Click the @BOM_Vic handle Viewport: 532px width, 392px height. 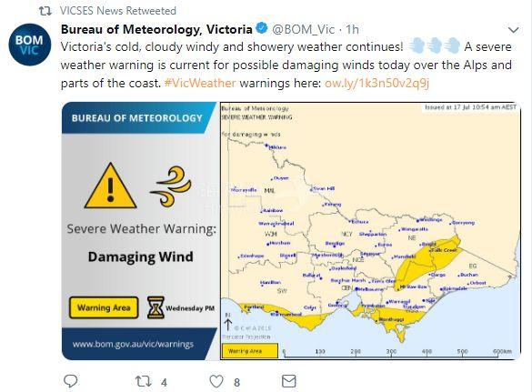pyautogui.click(x=304, y=29)
